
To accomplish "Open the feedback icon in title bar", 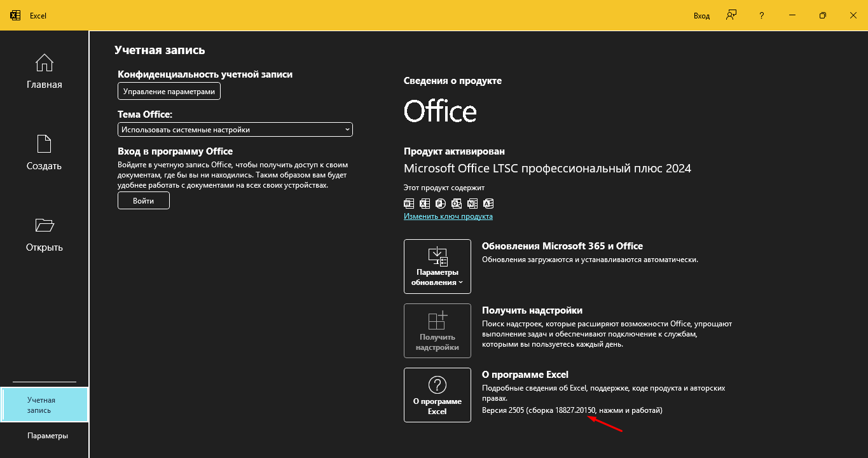I will pyautogui.click(x=731, y=15).
